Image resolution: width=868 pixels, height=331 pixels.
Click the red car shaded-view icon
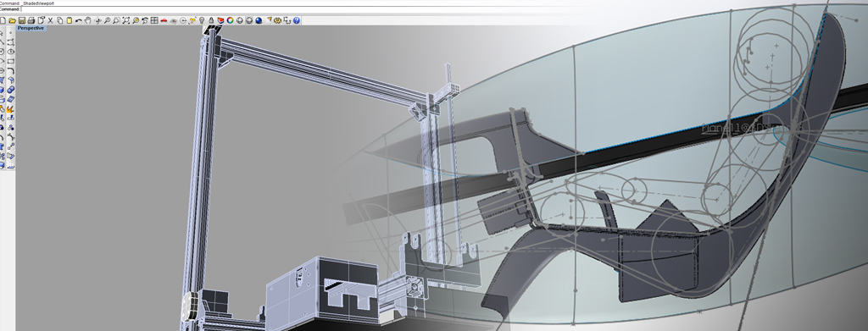pyautogui.click(x=164, y=20)
